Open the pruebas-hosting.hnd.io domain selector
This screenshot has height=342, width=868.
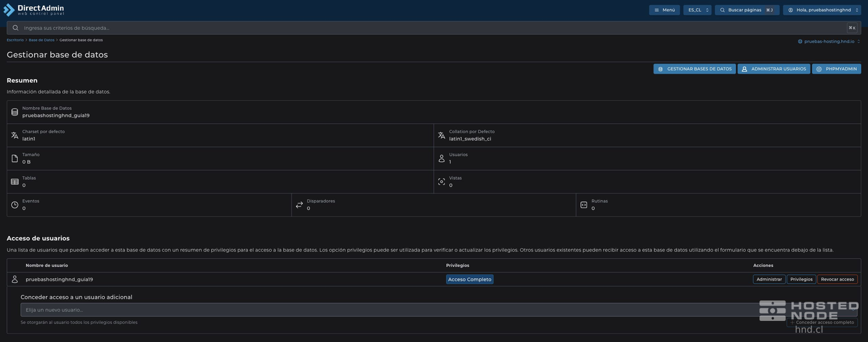829,42
